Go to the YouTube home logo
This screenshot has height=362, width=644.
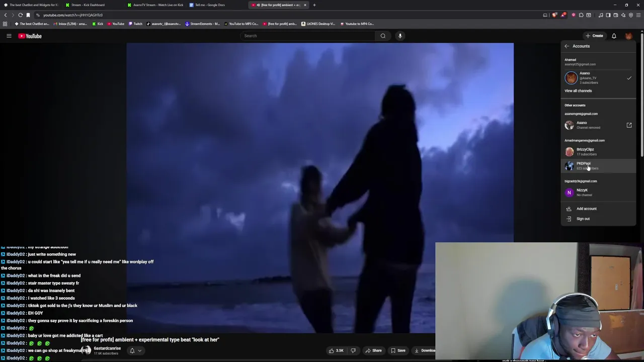tap(30, 36)
